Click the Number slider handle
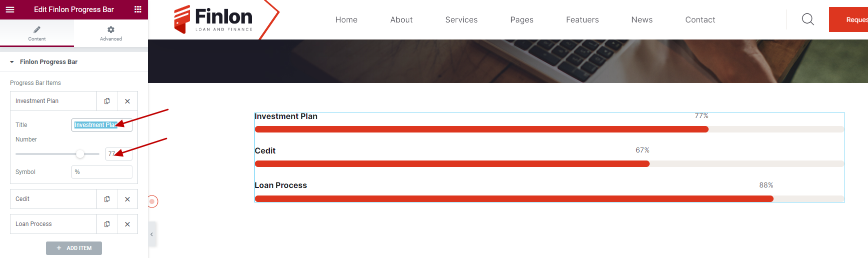The width and height of the screenshot is (868, 258). 80,154
